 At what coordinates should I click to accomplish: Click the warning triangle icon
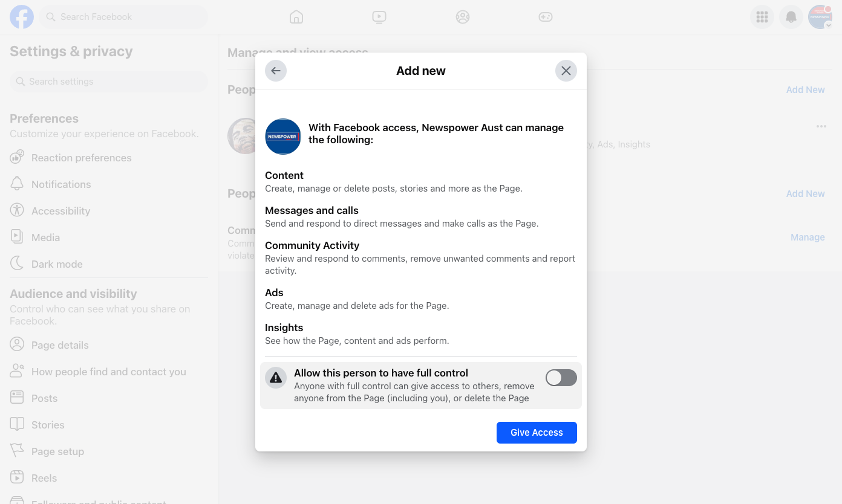click(x=276, y=378)
